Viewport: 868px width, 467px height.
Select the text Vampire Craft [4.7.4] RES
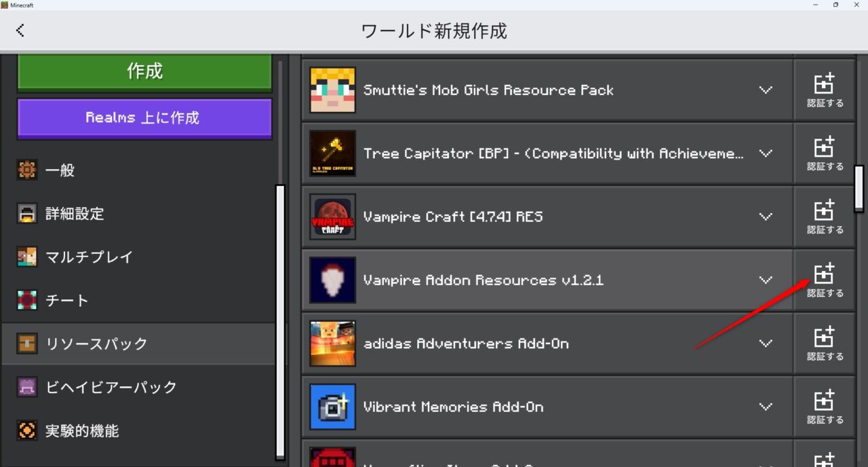[453, 217]
